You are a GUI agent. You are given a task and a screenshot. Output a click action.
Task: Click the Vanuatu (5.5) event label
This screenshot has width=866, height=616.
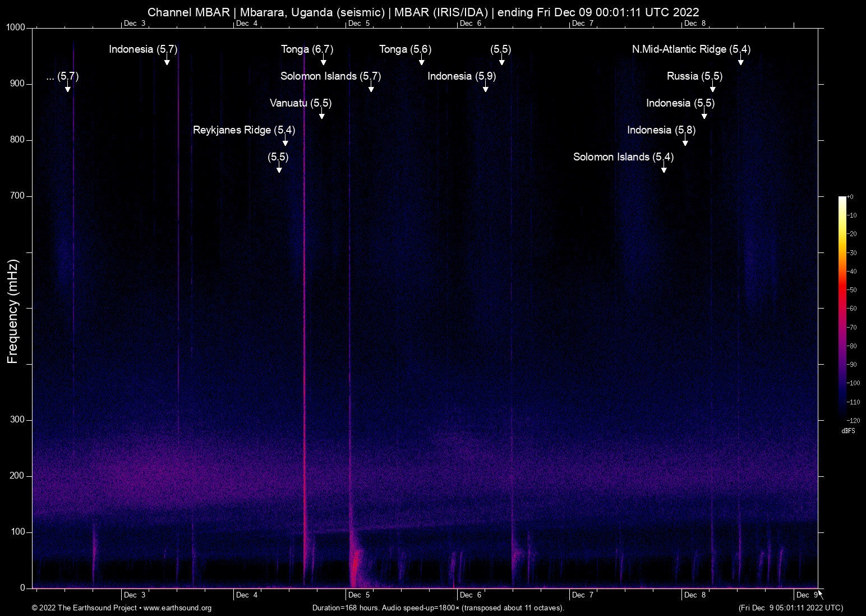300,103
